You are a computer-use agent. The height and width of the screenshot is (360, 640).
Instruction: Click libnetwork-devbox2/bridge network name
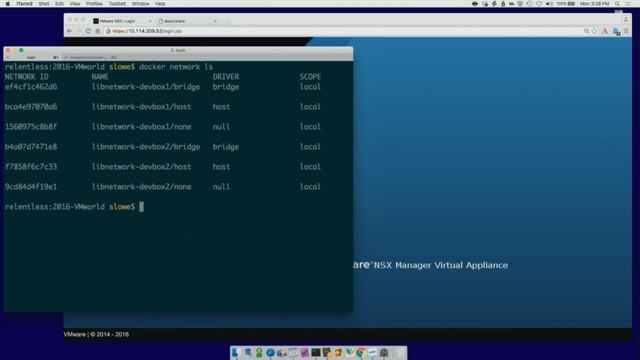pyautogui.click(x=146, y=147)
